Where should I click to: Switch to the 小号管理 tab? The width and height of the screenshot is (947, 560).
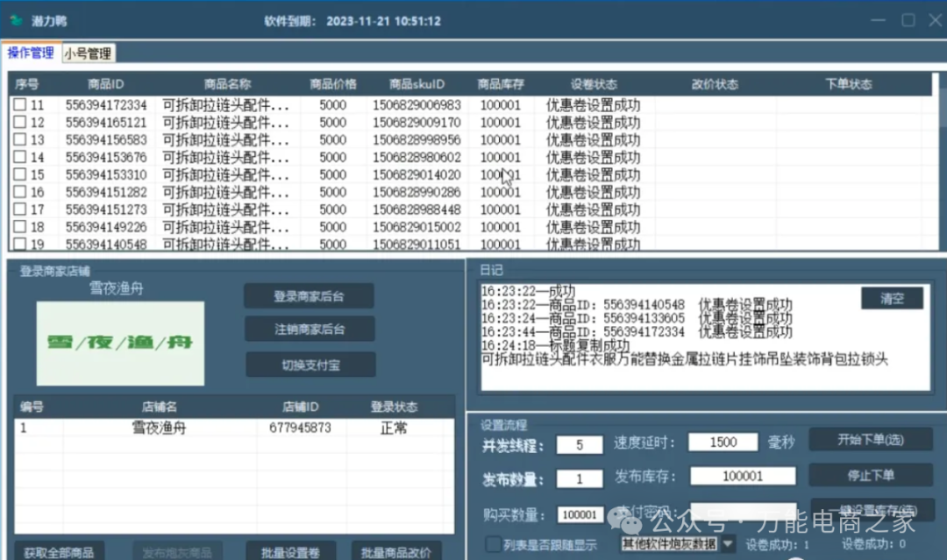coord(88,53)
